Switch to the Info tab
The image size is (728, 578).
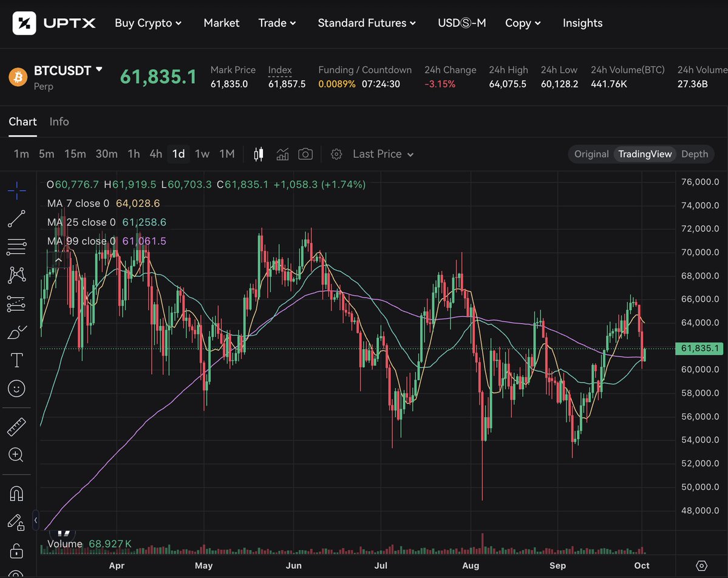59,121
